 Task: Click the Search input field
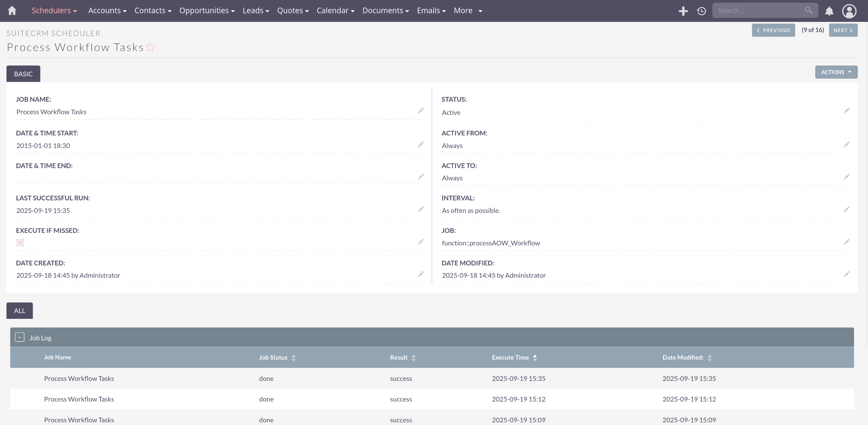[x=759, y=11]
